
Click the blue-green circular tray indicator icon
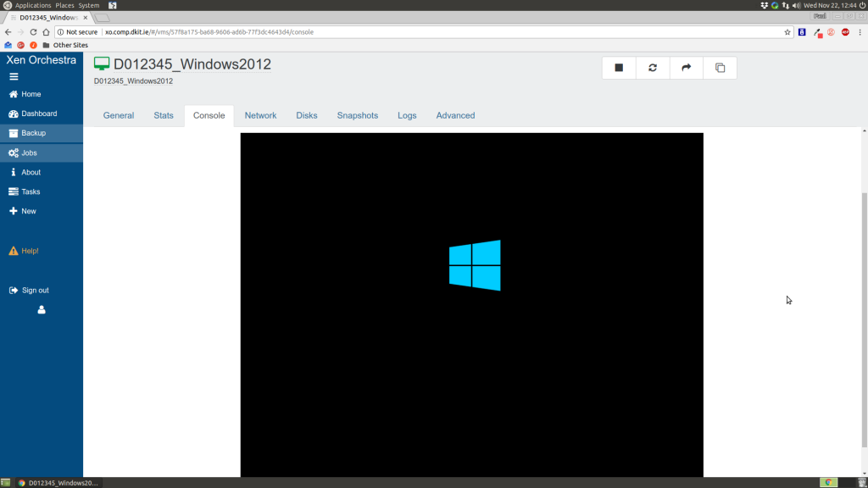pyautogui.click(x=775, y=5)
